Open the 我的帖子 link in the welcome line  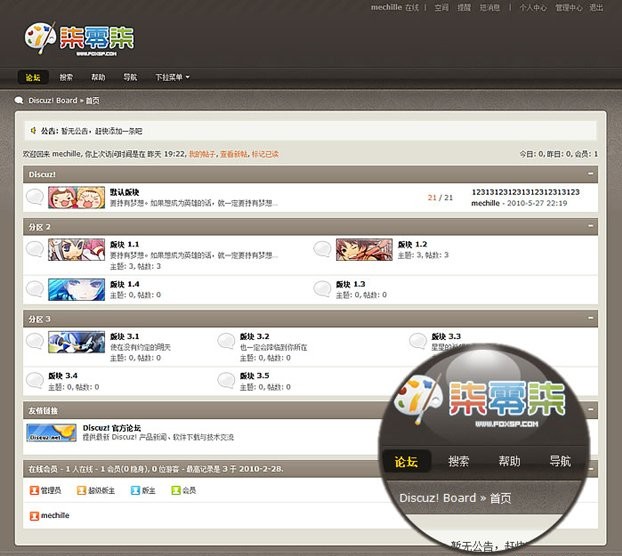point(202,154)
